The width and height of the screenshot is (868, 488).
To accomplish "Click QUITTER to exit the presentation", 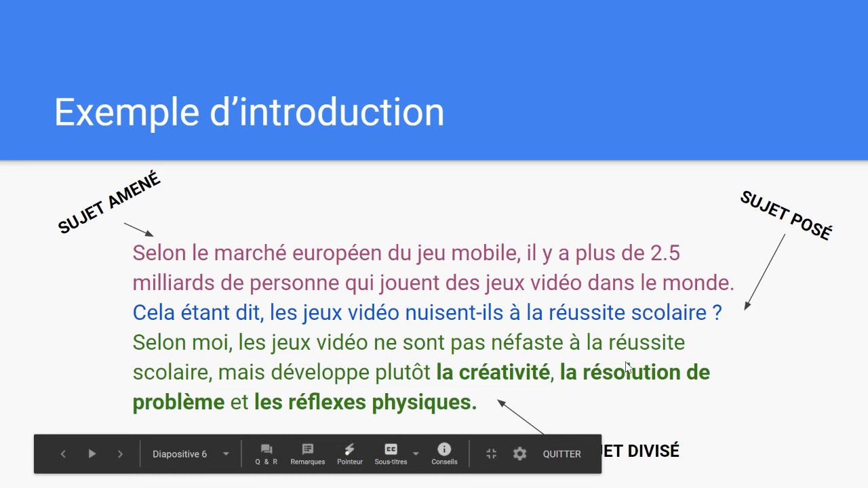I will pos(561,454).
